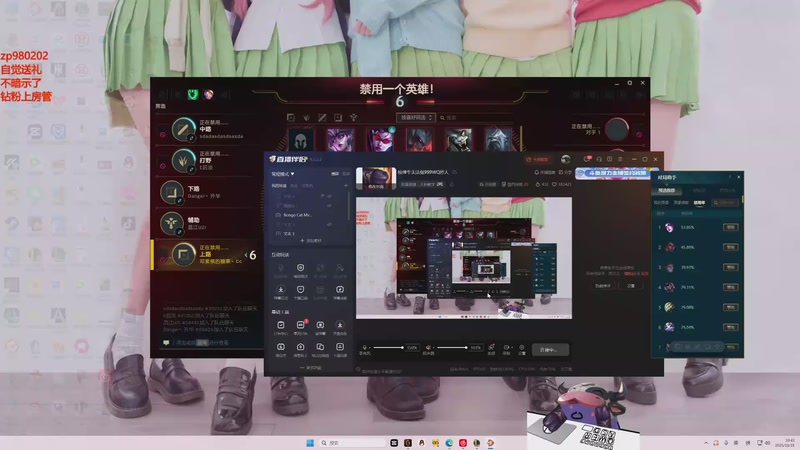Filter champions by top lane role icon
The height and width of the screenshot is (450, 800).
291,117
